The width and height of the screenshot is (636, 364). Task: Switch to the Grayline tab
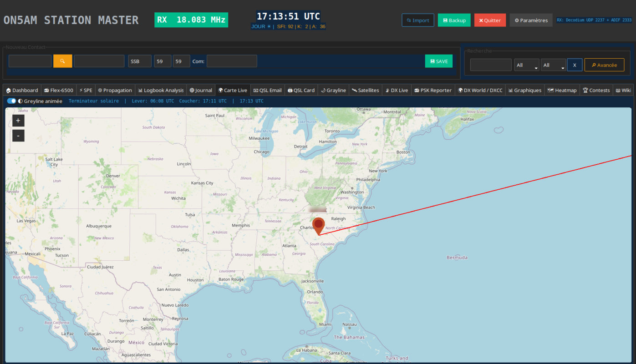click(333, 90)
